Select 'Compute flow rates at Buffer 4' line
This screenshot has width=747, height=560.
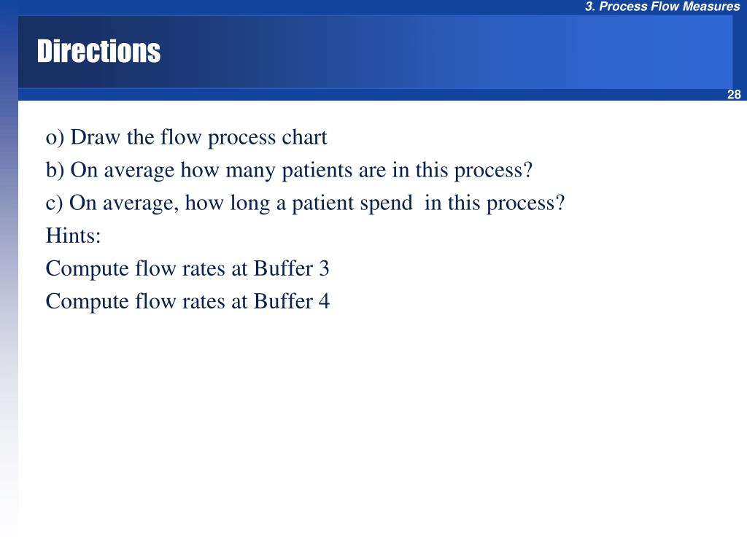click(x=187, y=301)
